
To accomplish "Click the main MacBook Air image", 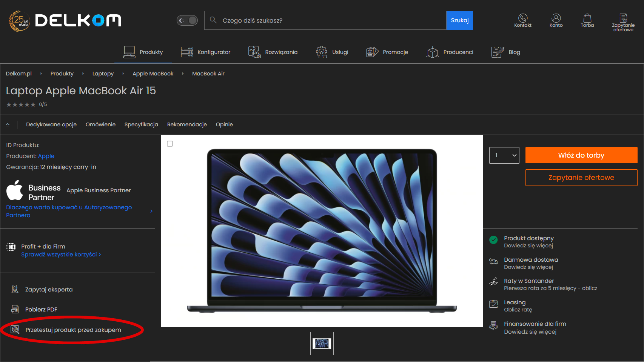I will (x=322, y=231).
